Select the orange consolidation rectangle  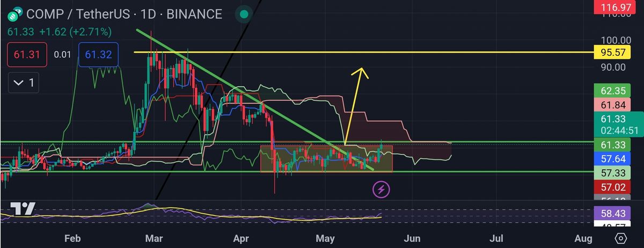click(326, 159)
